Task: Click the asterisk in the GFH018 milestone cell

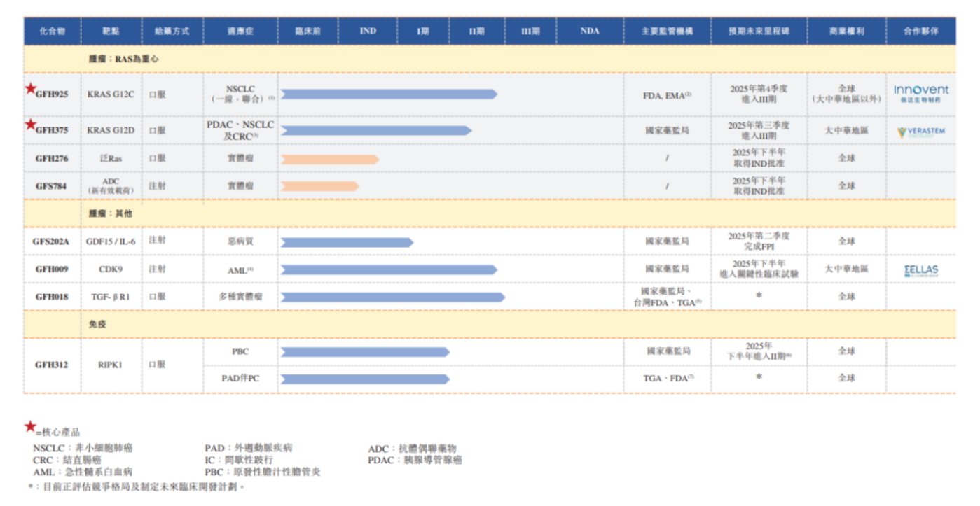Action: point(758,296)
